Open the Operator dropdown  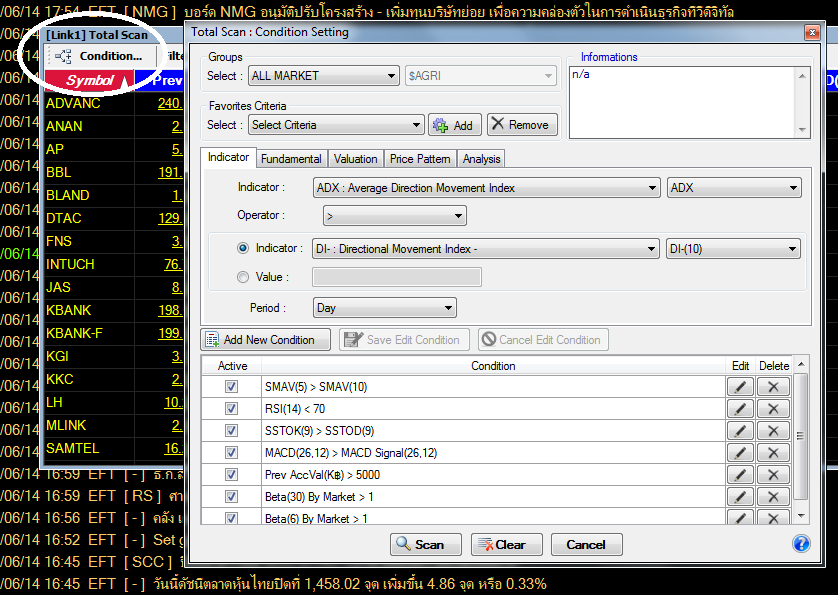coord(394,216)
